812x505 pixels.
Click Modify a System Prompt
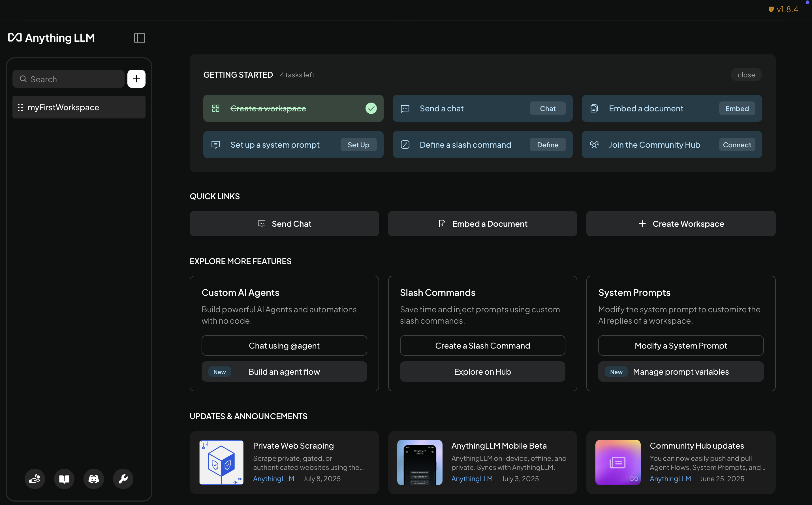tap(681, 345)
